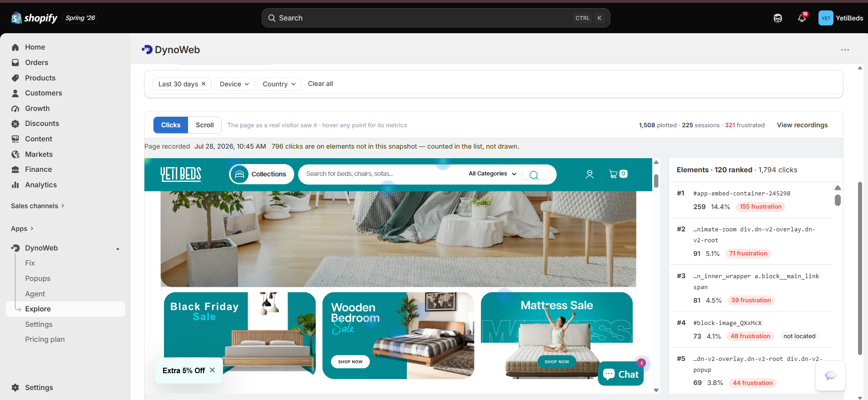
Task: Expand the Apps section
Action: pyautogui.click(x=22, y=229)
